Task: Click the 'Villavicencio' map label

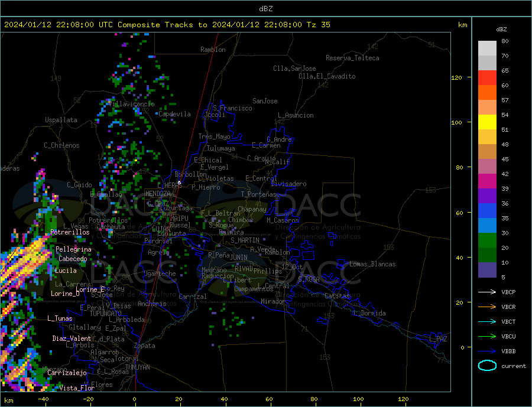Action: 132,104
